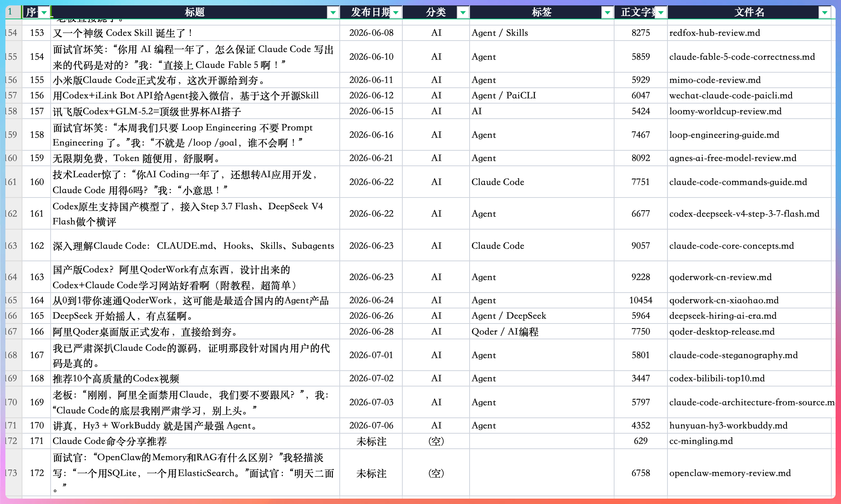This screenshot has height=504, width=841.
Task: Click the file name claude-code-steganography.md
Action: click(x=734, y=355)
